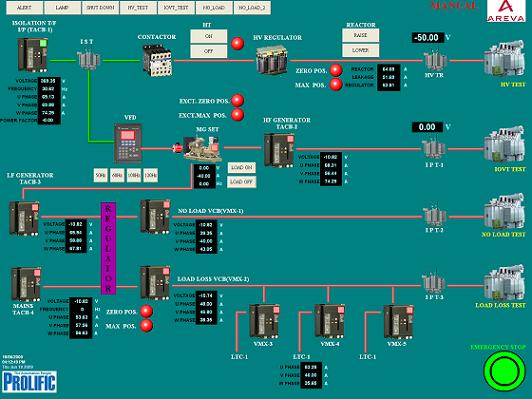
Task: Click the EXCT. ZERO POS. lamp
Action: [x=238, y=100]
